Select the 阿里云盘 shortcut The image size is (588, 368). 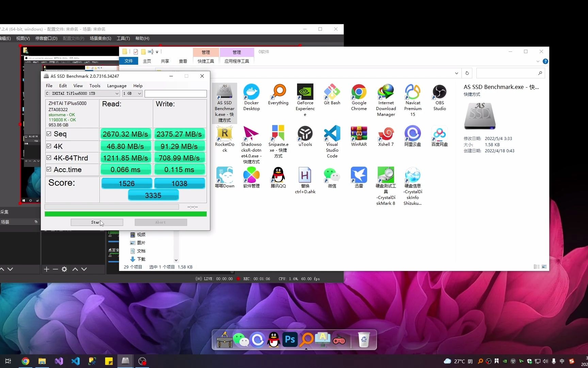coord(413,136)
